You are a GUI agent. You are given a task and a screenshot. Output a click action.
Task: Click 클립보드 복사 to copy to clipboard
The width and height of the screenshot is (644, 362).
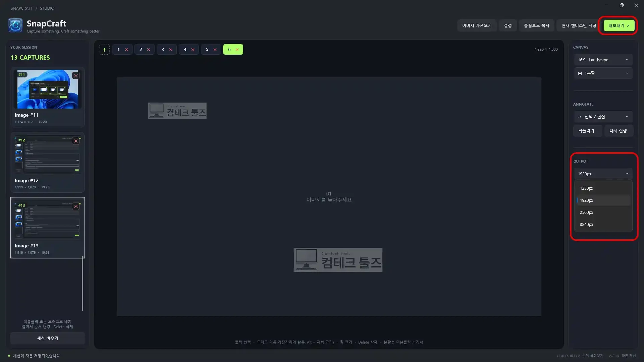pos(536,25)
